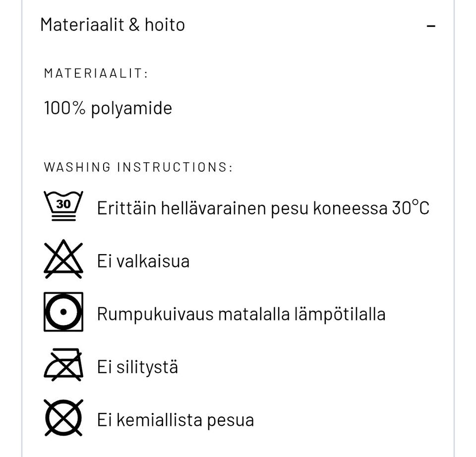Image resolution: width=476 pixels, height=457 pixels.
Task: Click the 30°C gentle machine wash icon
Action: tap(62, 205)
